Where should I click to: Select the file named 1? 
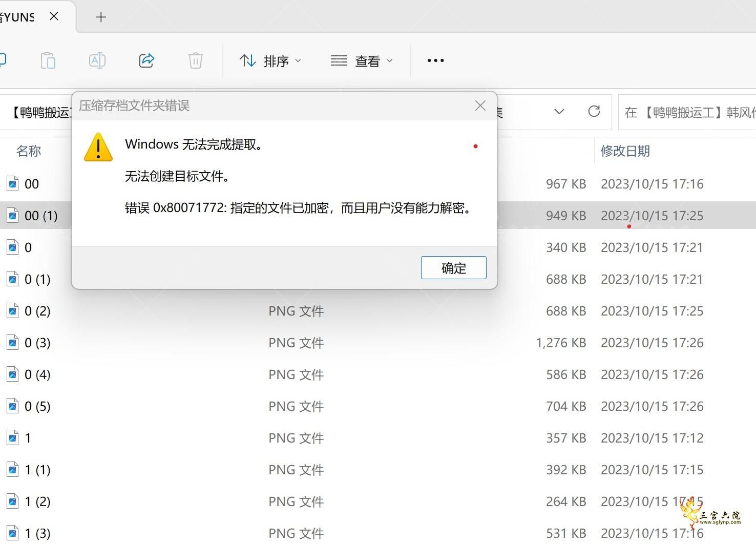(28, 438)
